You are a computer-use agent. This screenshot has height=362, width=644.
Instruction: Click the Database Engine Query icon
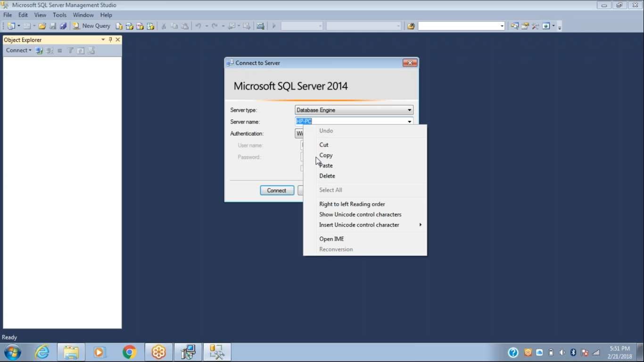coord(119,26)
